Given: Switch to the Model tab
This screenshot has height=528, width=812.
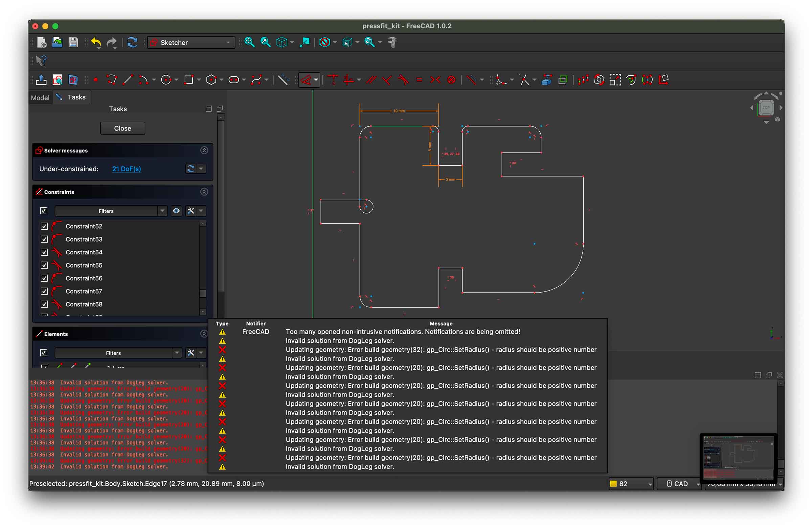Looking at the screenshot, I should [40, 98].
